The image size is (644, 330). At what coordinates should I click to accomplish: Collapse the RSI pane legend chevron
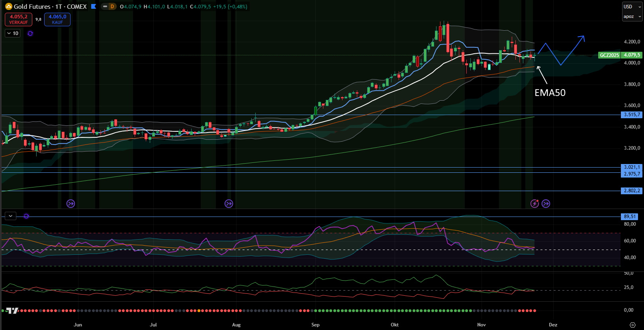tap(10, 216)
